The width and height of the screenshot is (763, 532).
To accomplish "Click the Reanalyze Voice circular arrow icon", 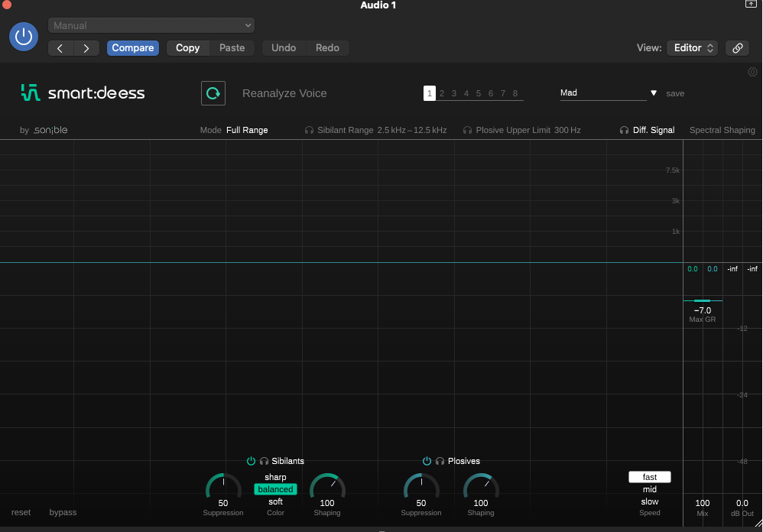I will point(213,93).
